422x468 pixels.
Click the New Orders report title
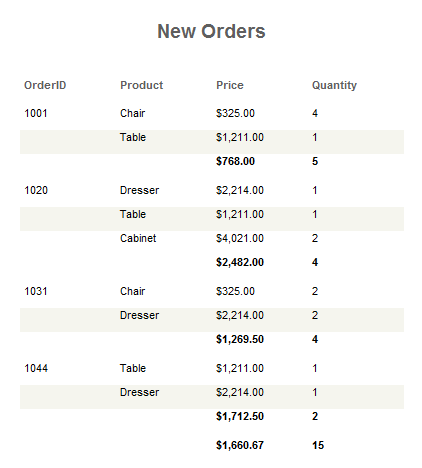[x=211, y=31]
